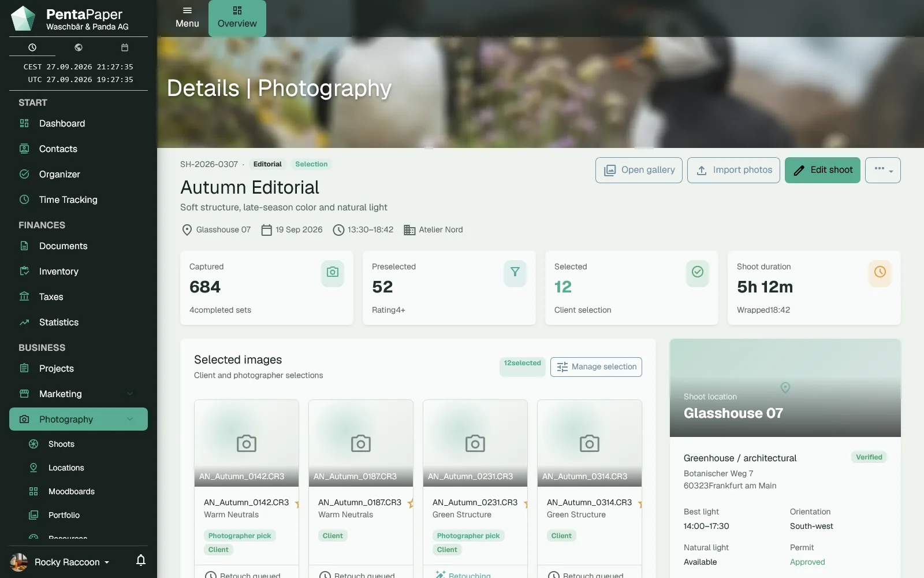Click the Verified badge
924x578 pixels.
coord(869,457)
